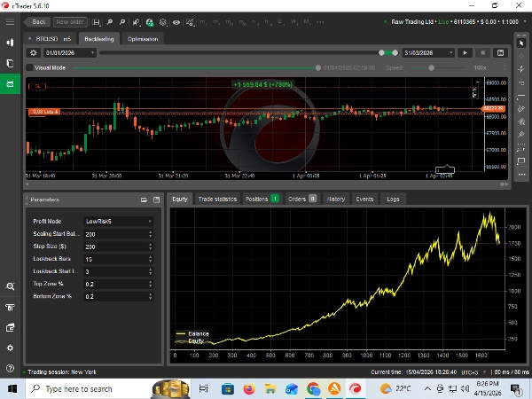The width and height of the screenshot is (532, 399).
Task: Click the backtest period range slider right handle
Action: click(395, 53)
